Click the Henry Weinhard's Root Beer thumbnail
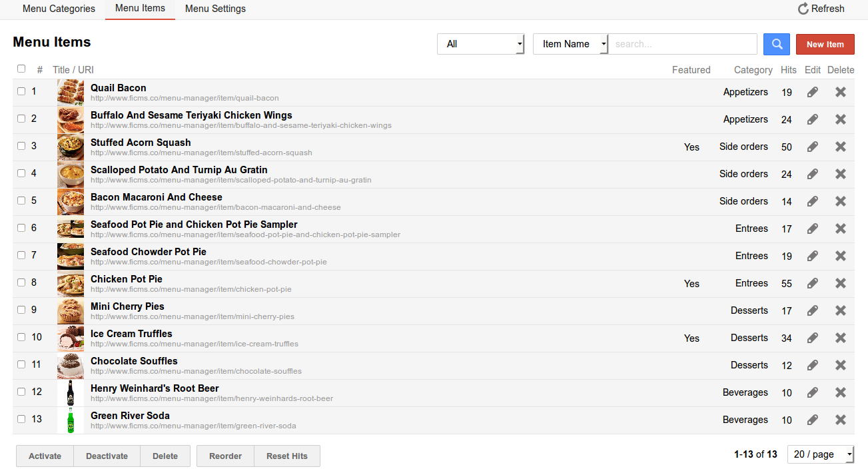This screenshot has width=868, height=469. pos(70,393)
